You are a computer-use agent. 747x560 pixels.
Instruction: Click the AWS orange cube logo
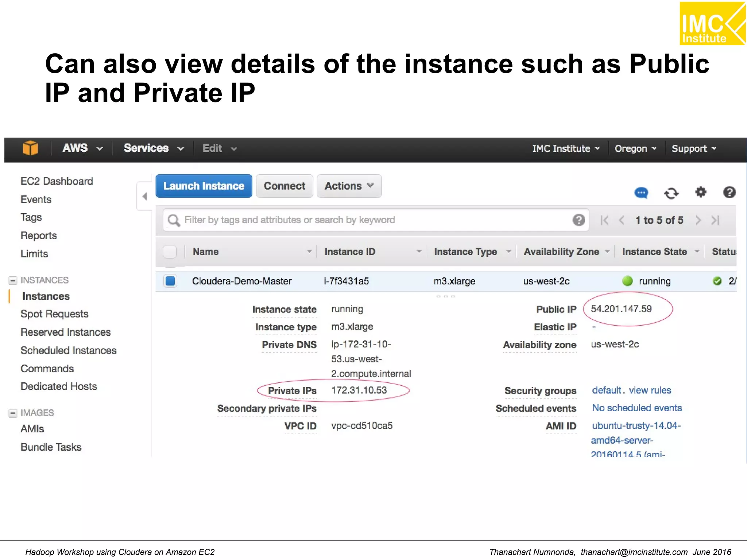(30, 148)
